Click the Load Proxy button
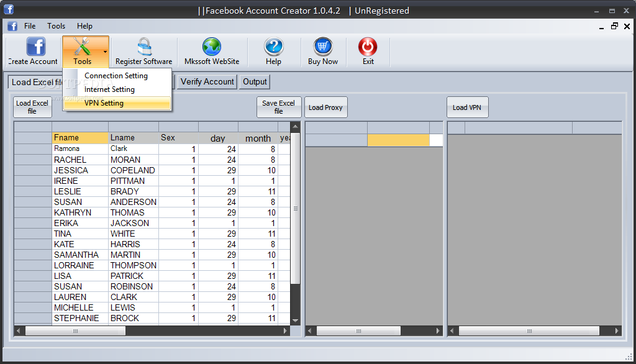The image size is (636, 364). 325,107
